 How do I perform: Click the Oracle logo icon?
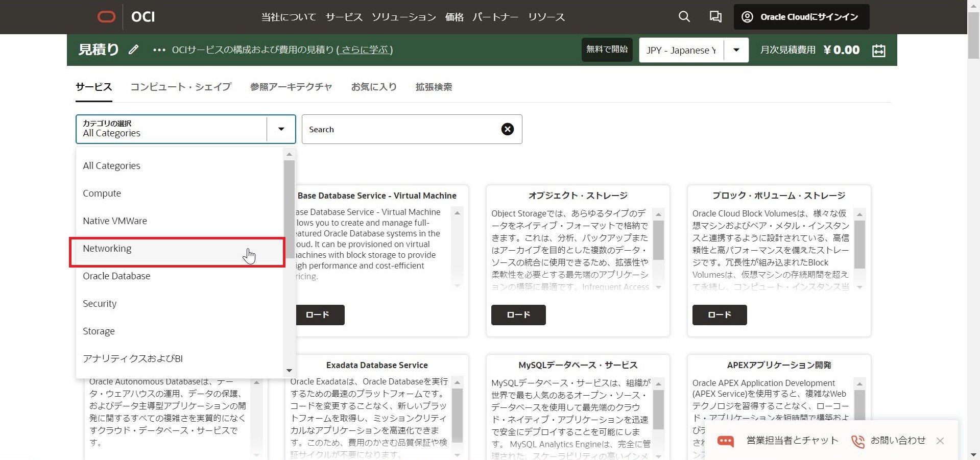click(106, 17)
